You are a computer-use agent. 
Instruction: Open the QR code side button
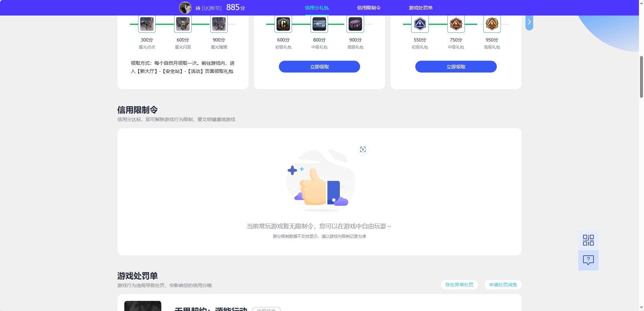(588, 240)
